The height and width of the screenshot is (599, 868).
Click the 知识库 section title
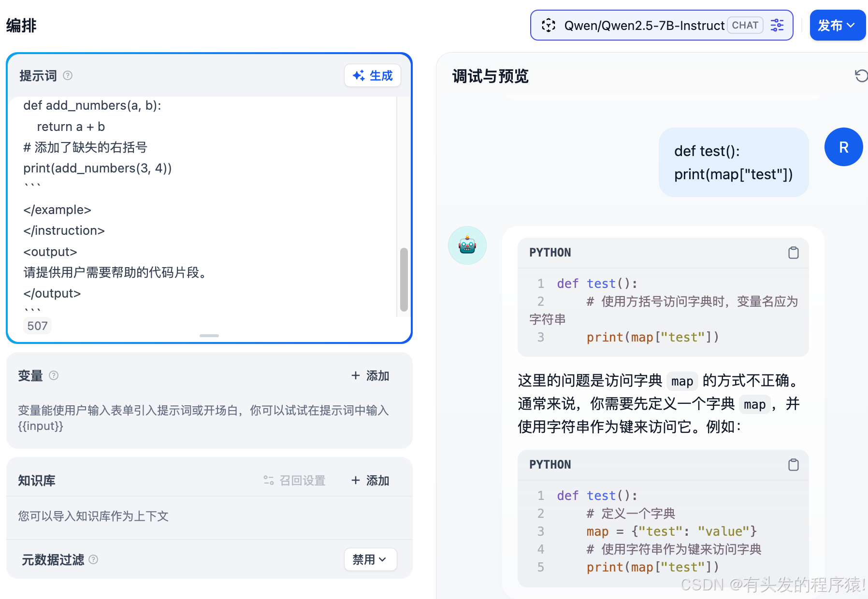point(37,480)
